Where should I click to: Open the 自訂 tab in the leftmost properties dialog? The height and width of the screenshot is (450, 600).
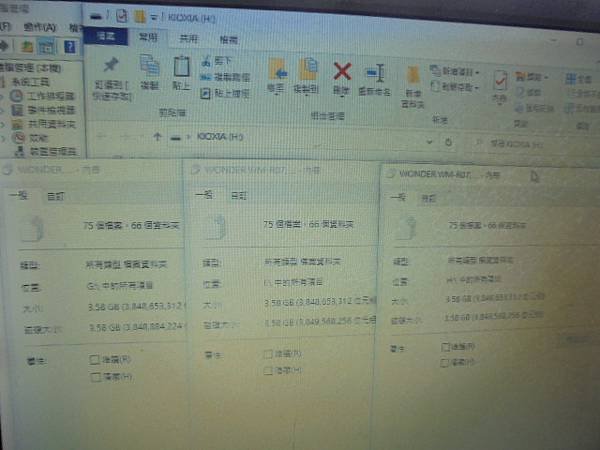pos(55,197)
